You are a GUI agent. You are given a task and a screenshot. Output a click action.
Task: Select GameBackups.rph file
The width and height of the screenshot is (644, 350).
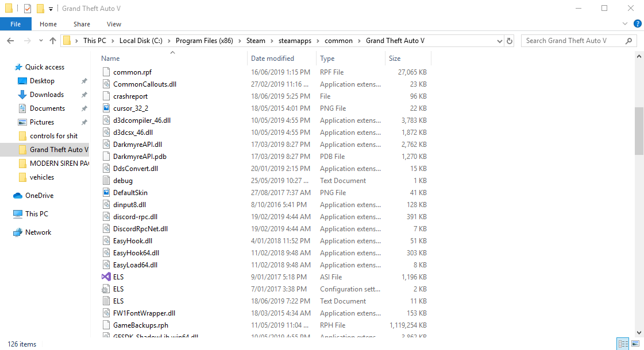click(x=141, y=325)
